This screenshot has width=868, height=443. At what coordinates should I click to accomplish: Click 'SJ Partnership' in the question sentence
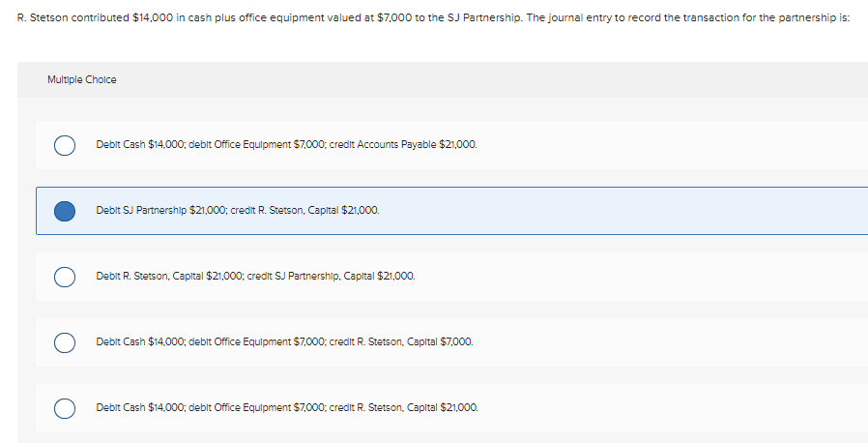click(484, 17)
